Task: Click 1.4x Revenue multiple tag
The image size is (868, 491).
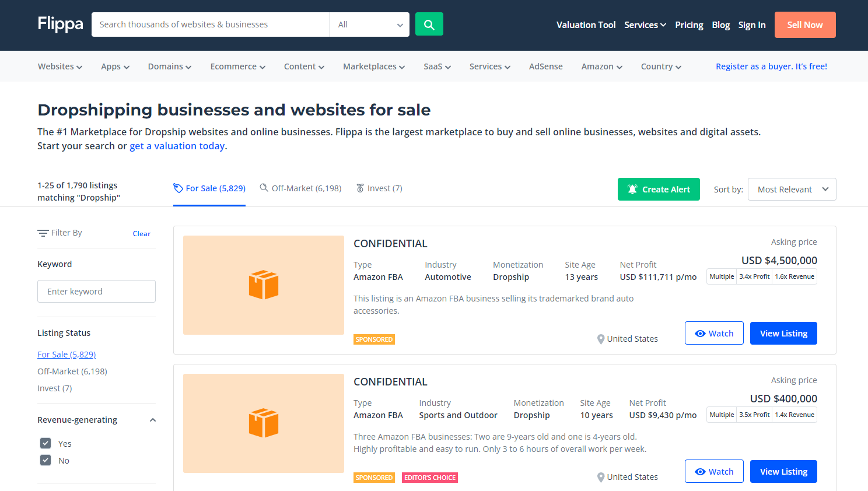Action: click(x=794, y=415)
